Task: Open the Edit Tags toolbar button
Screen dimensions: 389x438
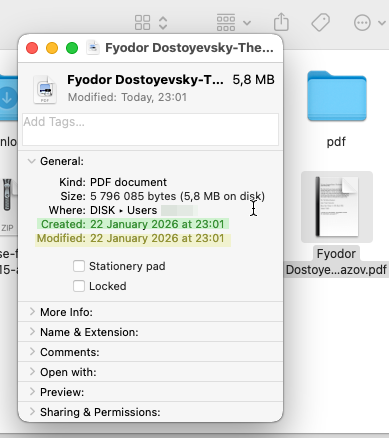Action: pyautogui.click(x=320, y=23)
